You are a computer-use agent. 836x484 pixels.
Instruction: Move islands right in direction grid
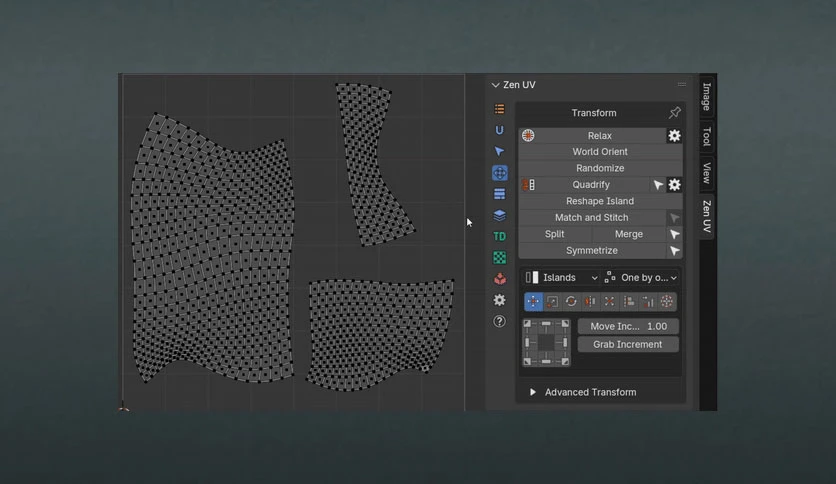point(565,343)
